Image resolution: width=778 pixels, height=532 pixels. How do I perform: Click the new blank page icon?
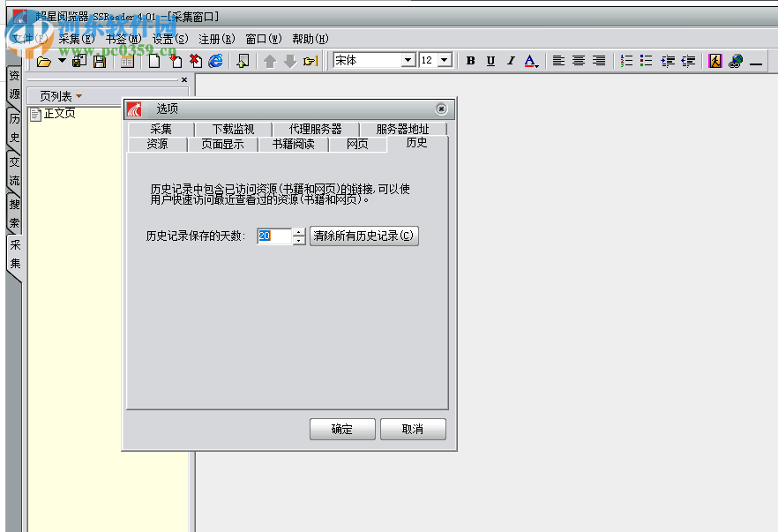pyautogui.click(x=154, y=61)
